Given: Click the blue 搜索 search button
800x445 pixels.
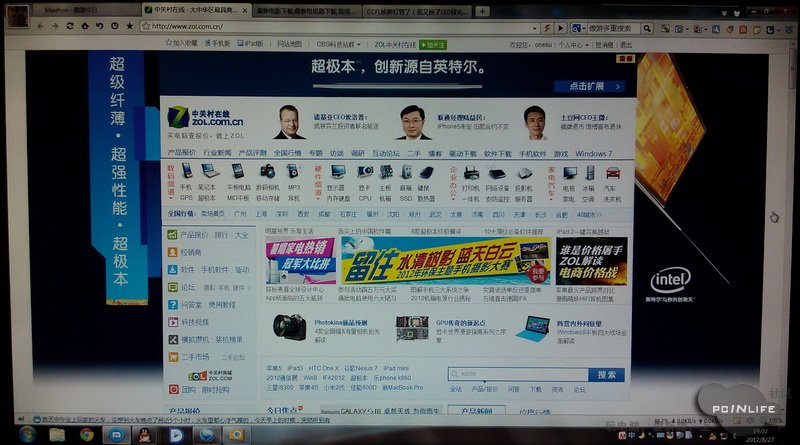Looking at the screenshot, I should point(606,375).
